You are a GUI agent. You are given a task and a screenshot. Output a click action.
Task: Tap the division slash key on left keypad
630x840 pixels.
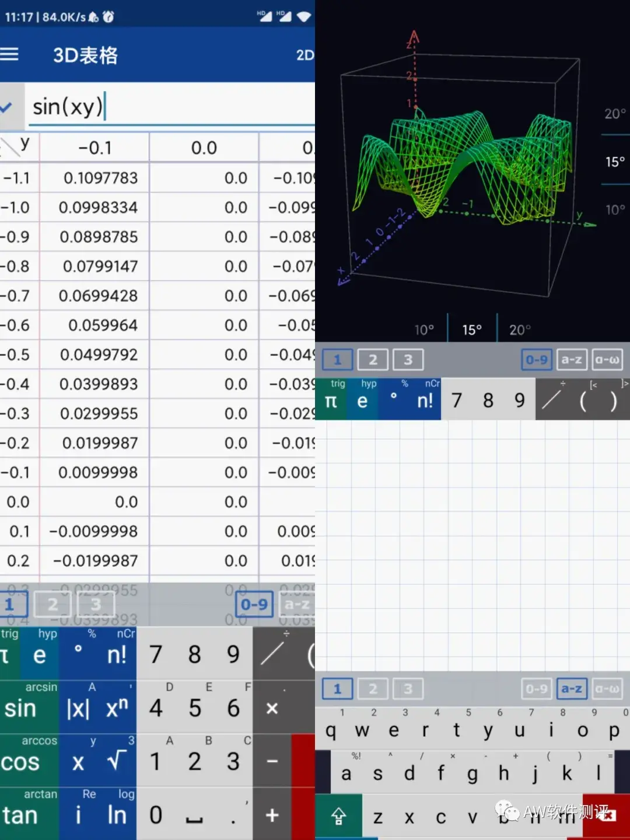272,654
